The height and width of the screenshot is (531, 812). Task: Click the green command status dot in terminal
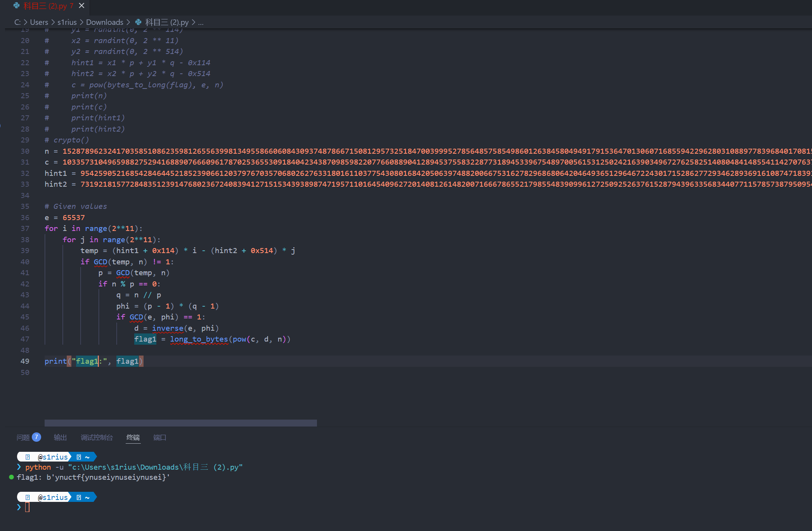(11, 477)
